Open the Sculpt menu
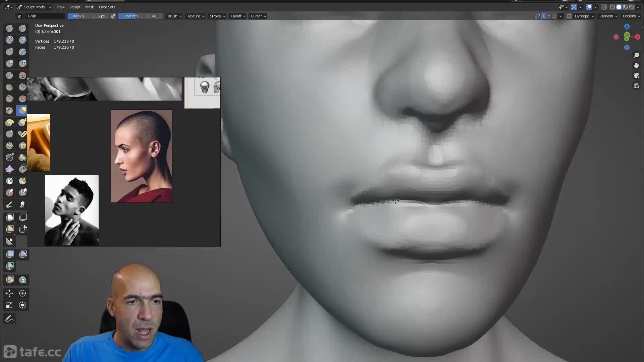 75,7
